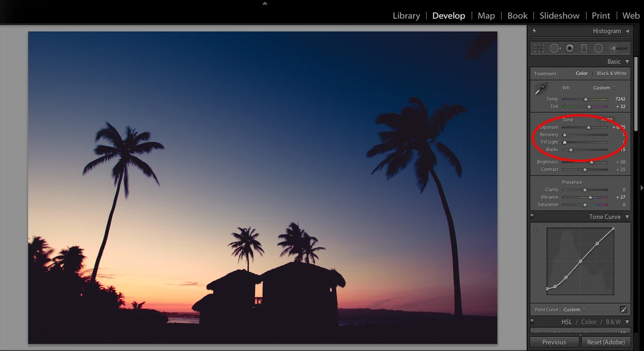The height and width of the screenshot is (351, 644).
Task: Click the lightning bolt icon beside Histogram
Action: (534, 31)
